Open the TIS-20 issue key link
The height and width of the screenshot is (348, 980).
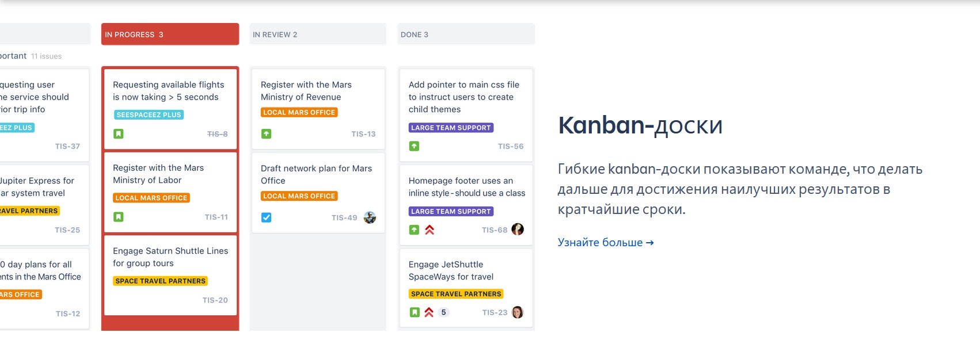point(215,300)
